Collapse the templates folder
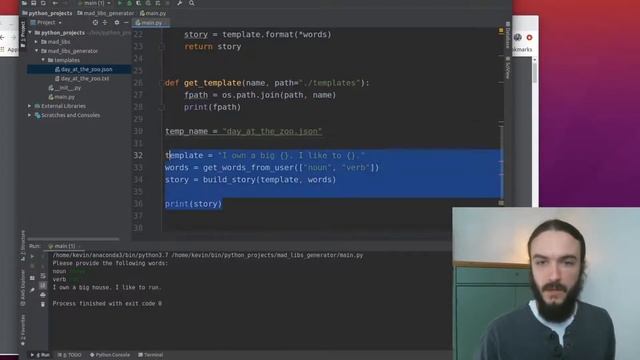This screenshot has height=360, width=640. tap(43, 60)
